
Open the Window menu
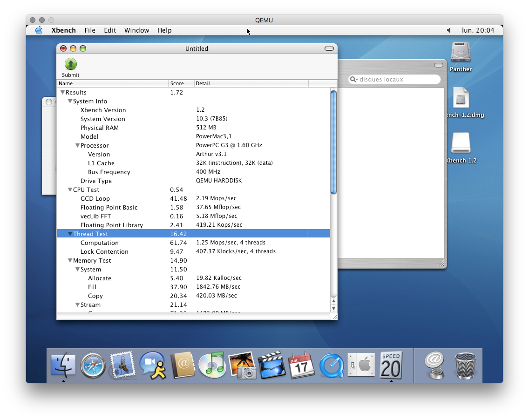pos(136,30)
